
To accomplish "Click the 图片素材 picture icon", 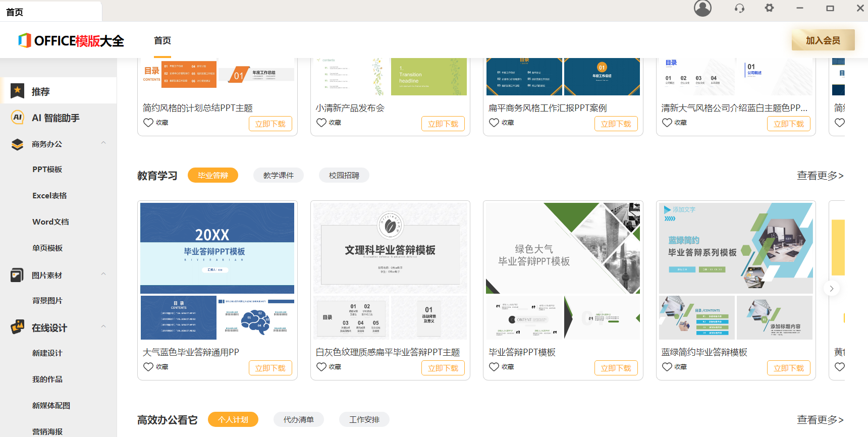I will 18,275.
